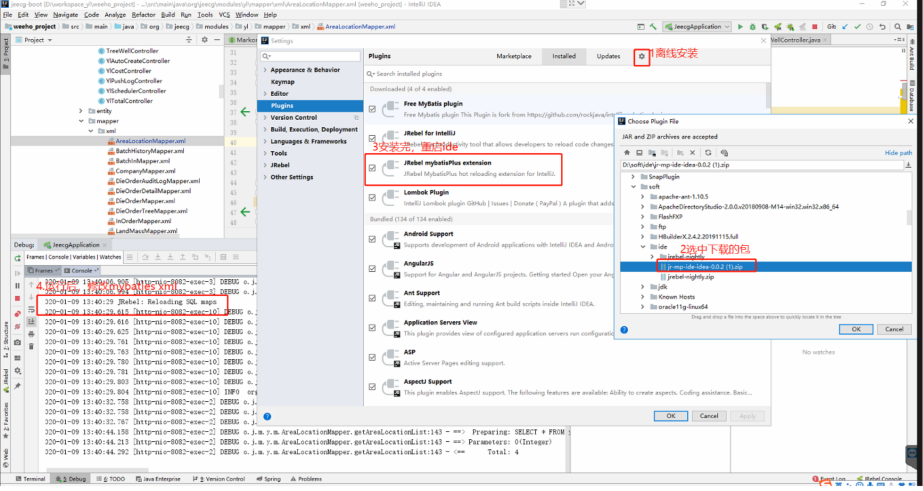Expand Appearance & Behavior settings group

pos(265,69)
